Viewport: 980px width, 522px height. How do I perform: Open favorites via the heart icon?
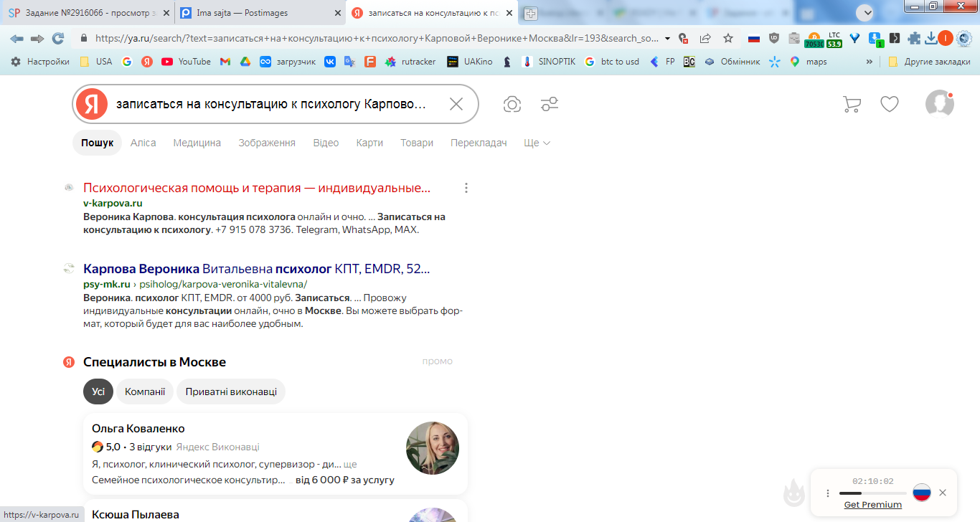pos(890,104)
